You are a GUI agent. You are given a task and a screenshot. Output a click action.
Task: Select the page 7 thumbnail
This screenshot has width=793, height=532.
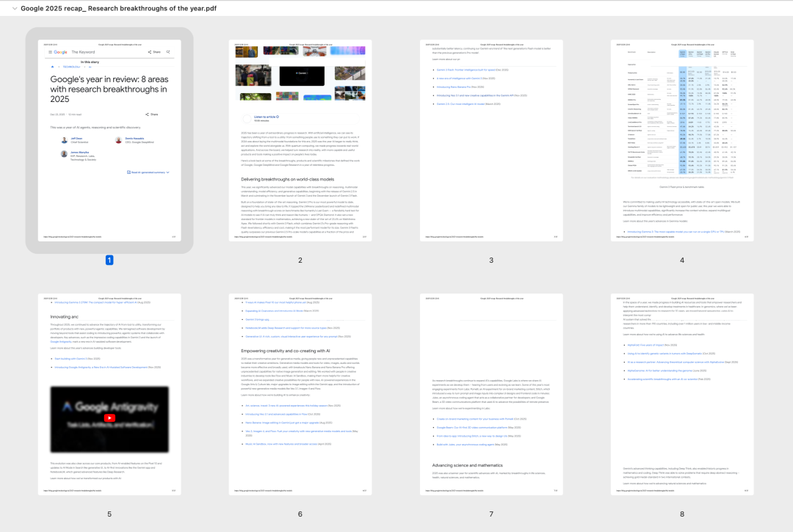click(491, 394)
